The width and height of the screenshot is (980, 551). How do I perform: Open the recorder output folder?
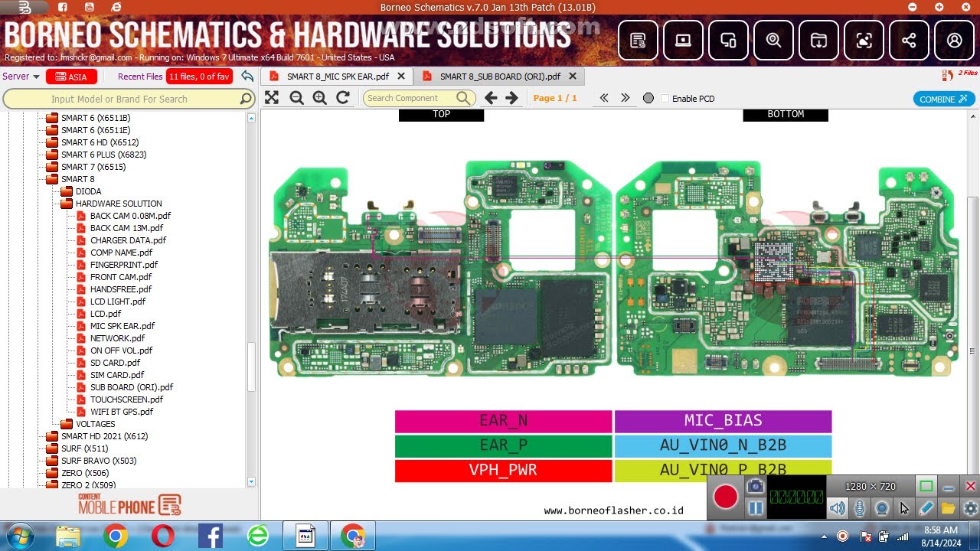(x=949, y=508)
